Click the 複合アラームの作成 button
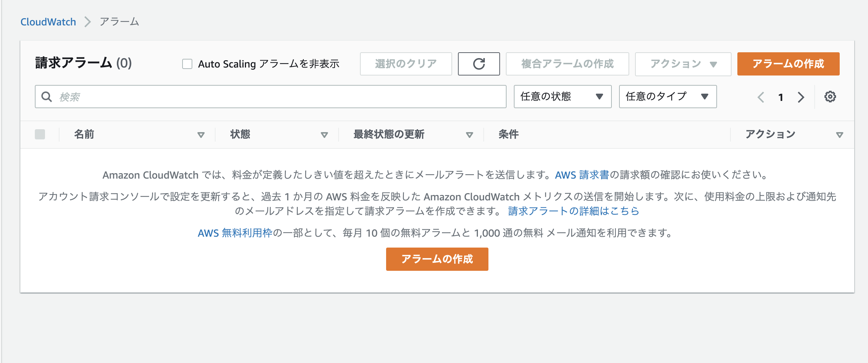The width and height of the screenshot is (868, 363). click(567, 64)
